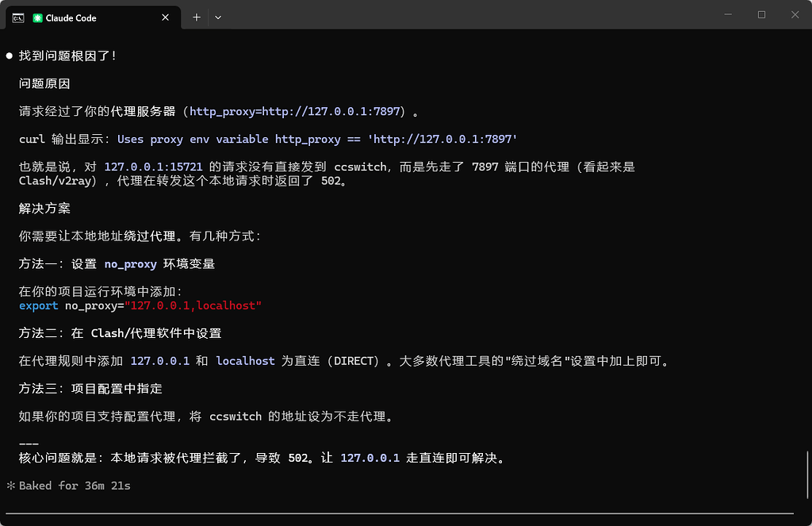Click the 核心问题就是 summary line
Viewport: 812px width, 526px height.
tap(263, 458)
